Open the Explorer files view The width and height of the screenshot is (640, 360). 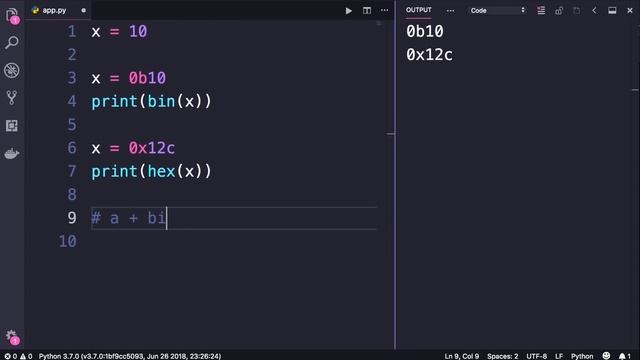[12, 15]
